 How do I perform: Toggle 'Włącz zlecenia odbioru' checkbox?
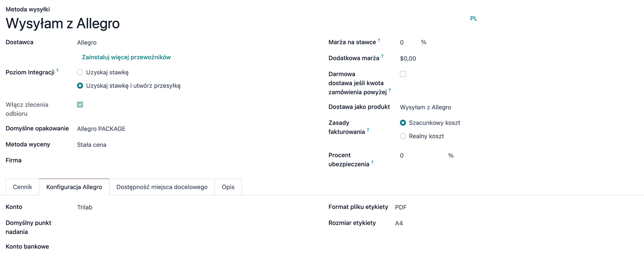coord(80,105)
